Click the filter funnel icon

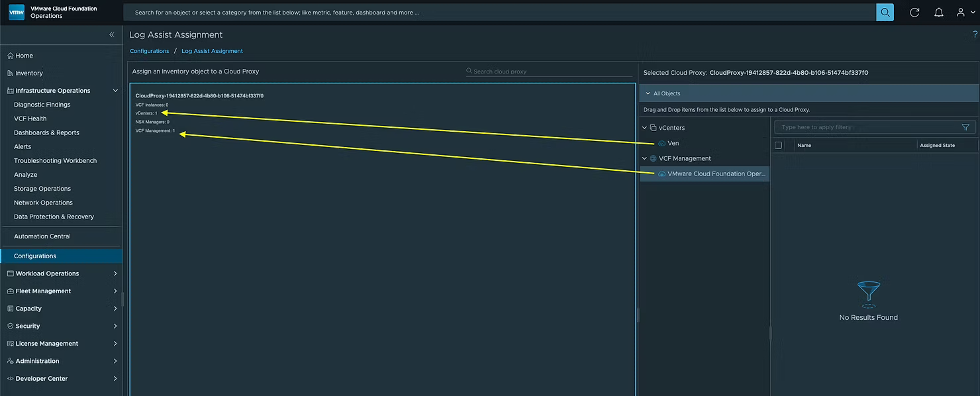tap(965, 127)
